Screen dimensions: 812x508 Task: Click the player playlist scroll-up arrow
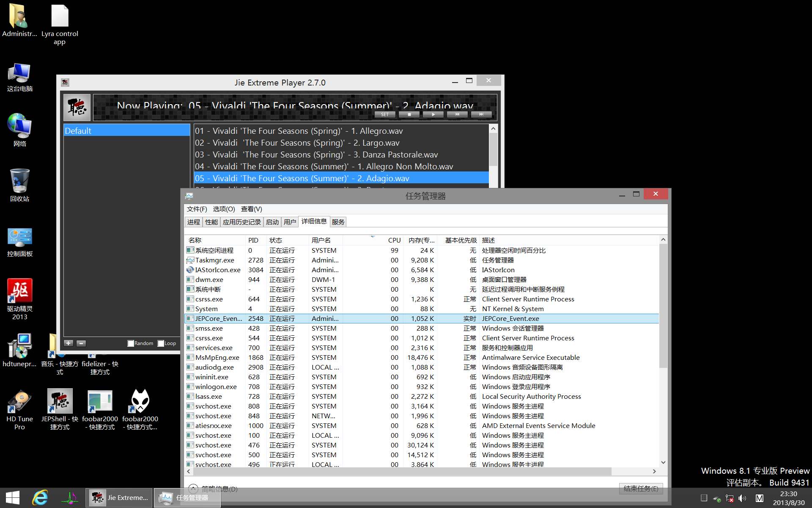click(493, 128)
